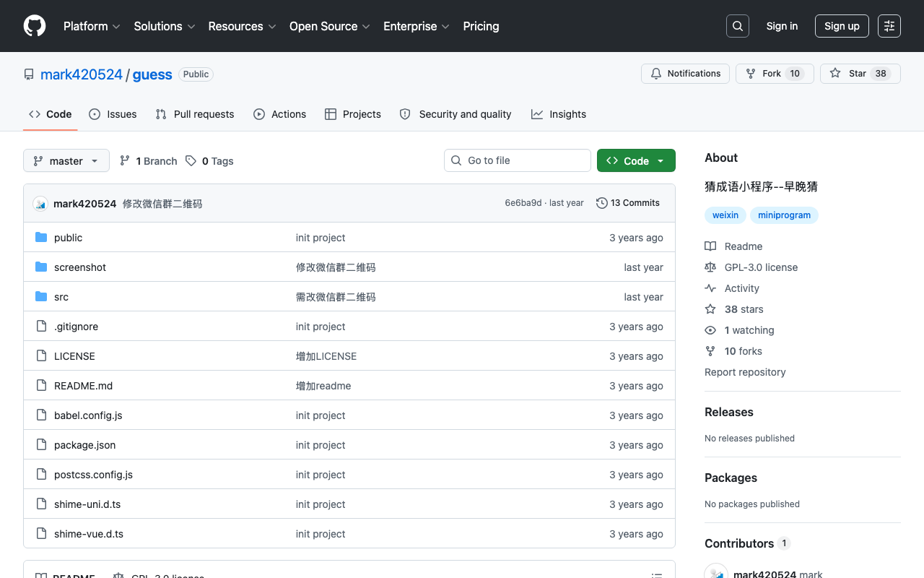Expand the Enterprise menu
The width and height of the screenshot is (924, 578).
click(x=417, y=26)
